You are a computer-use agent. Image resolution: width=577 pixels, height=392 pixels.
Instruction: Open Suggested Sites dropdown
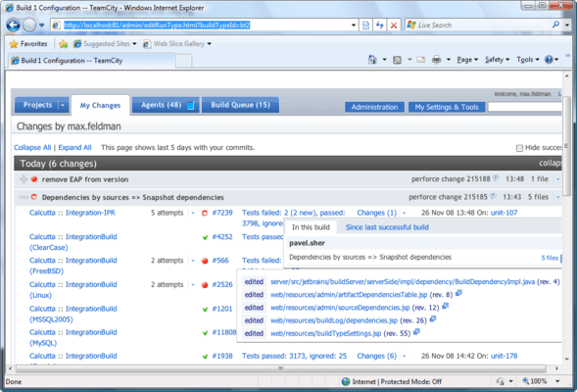pyautogui.click(x=134, y=44)
